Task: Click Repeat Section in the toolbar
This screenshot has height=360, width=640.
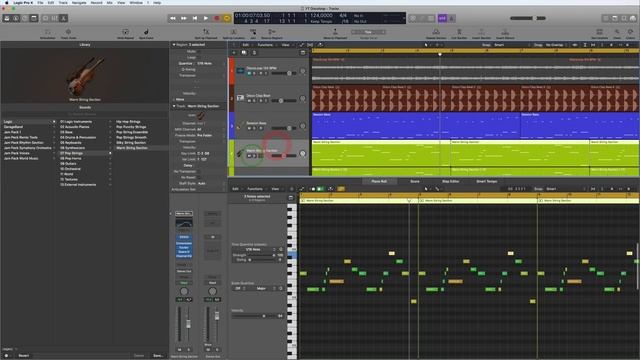Action: coord(436,33)
